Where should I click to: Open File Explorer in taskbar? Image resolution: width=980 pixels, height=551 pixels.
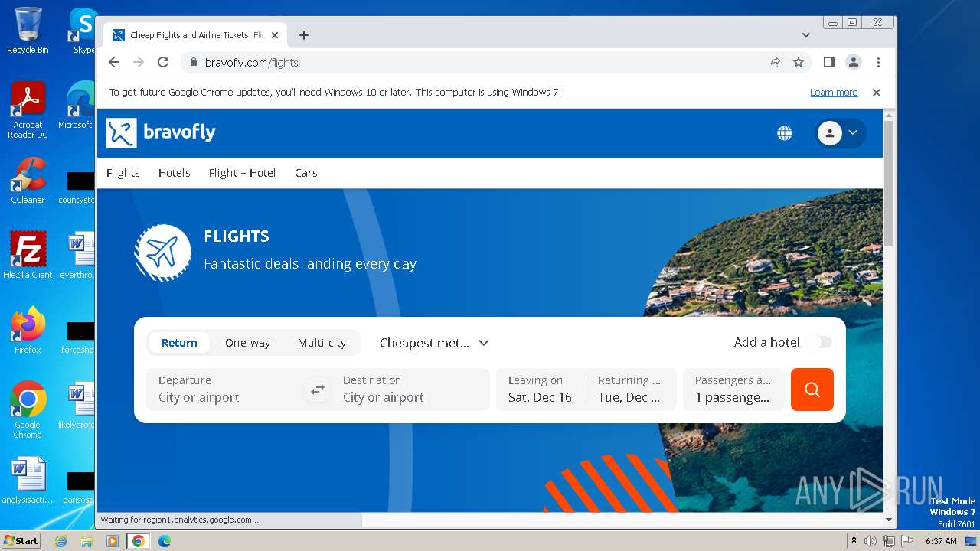[87, 541]
